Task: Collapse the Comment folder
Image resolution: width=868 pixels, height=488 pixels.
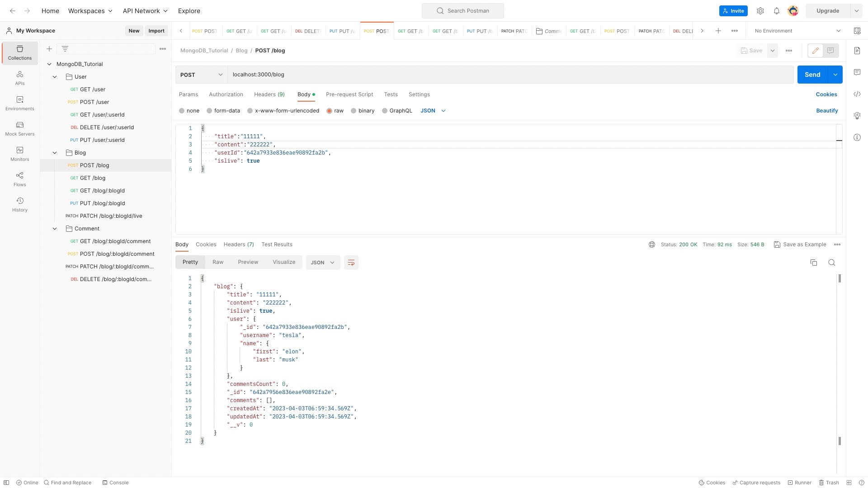Action: click(x=55, y=229)
